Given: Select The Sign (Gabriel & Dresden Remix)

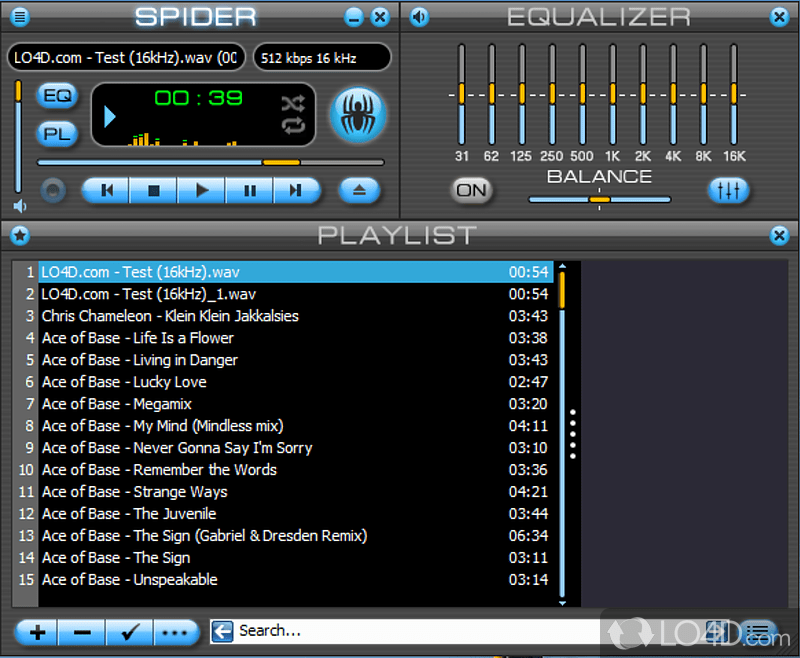Looking at the screenshot, I should click(x=296, y=536).
